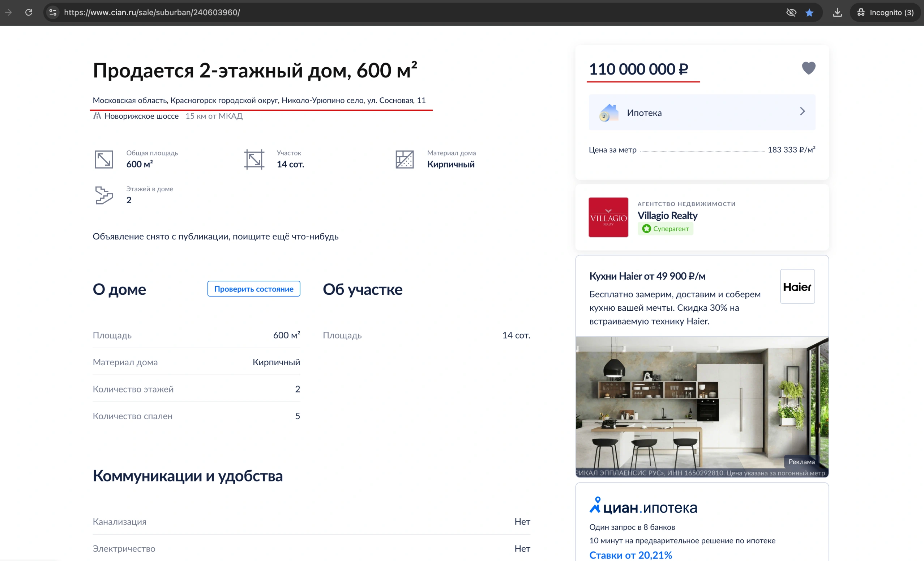This screenshot has height=561, width=924.
Task: Toggle the favorite heart for this listing
Action: (809, 68)
